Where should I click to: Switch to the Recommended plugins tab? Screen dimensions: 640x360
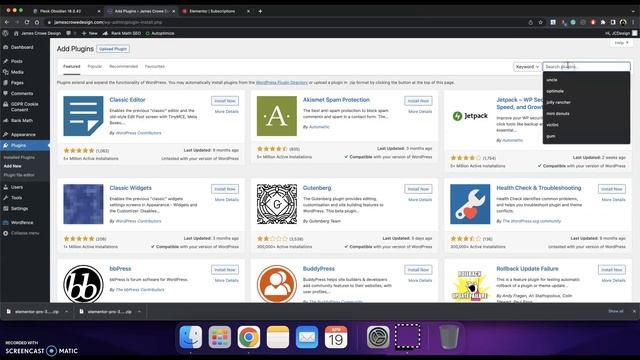tap(124, 66)
